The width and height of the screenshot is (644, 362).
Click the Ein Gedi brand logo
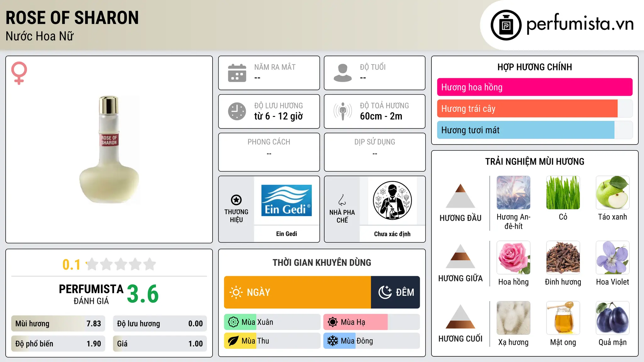[x=286, y=200]
